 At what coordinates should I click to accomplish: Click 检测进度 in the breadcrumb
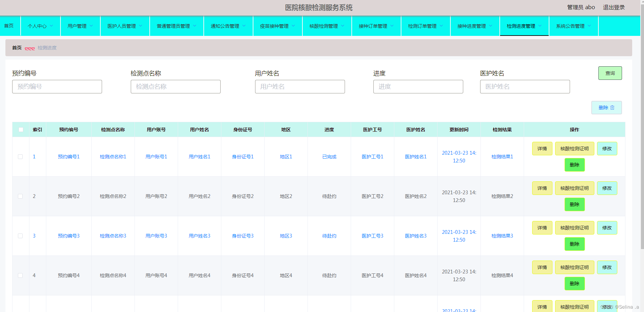pyautogui.click(x=47, y=48)
